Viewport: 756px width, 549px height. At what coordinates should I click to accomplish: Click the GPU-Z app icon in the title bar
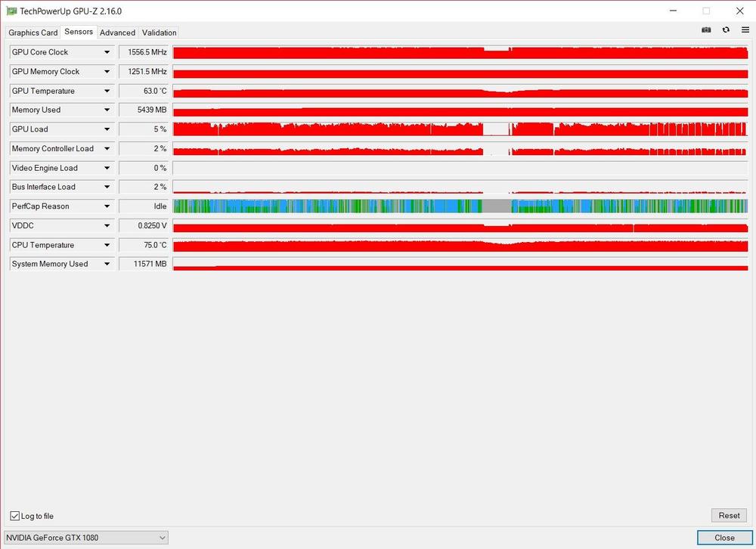(10, 11)
